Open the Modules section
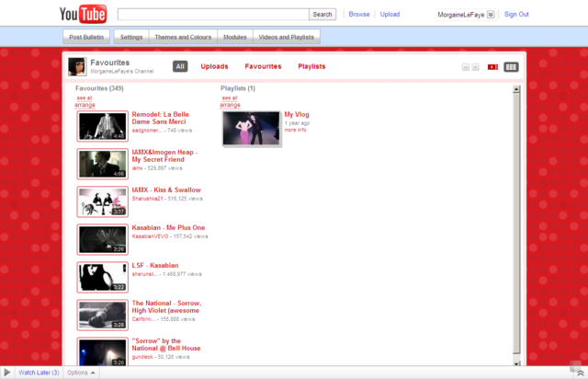Screen dimensions: 588x379 [235, 37]
